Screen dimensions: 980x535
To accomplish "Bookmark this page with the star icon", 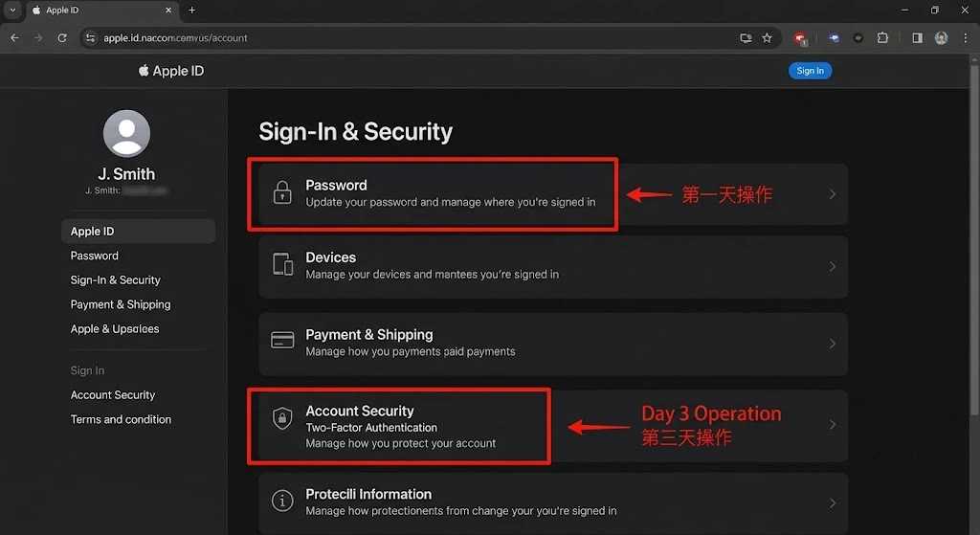I will coord(767,38).
